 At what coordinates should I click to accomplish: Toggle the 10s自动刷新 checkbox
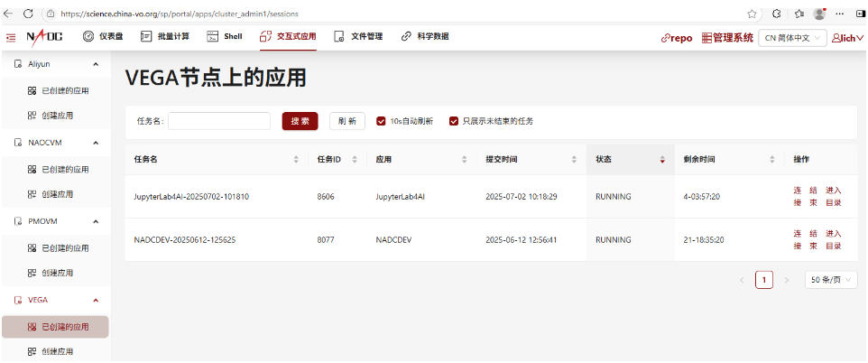(x=382, y=121)
